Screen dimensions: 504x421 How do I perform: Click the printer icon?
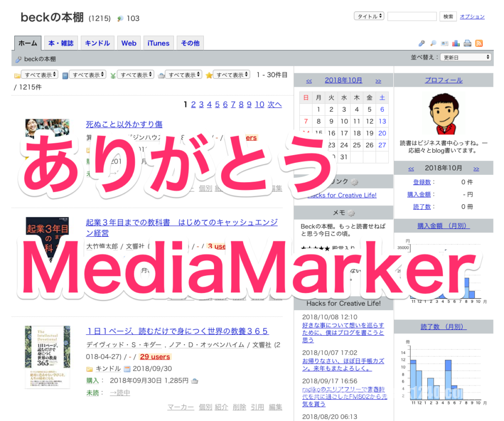[468, 43]
